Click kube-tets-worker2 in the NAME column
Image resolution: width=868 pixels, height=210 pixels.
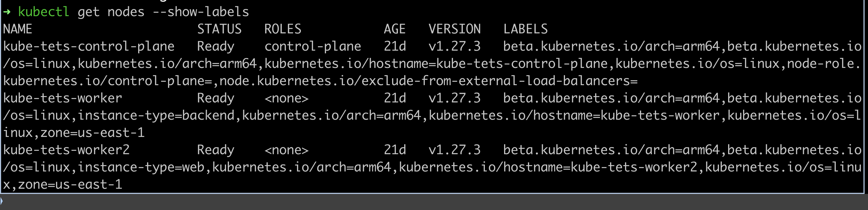(66, 150)
